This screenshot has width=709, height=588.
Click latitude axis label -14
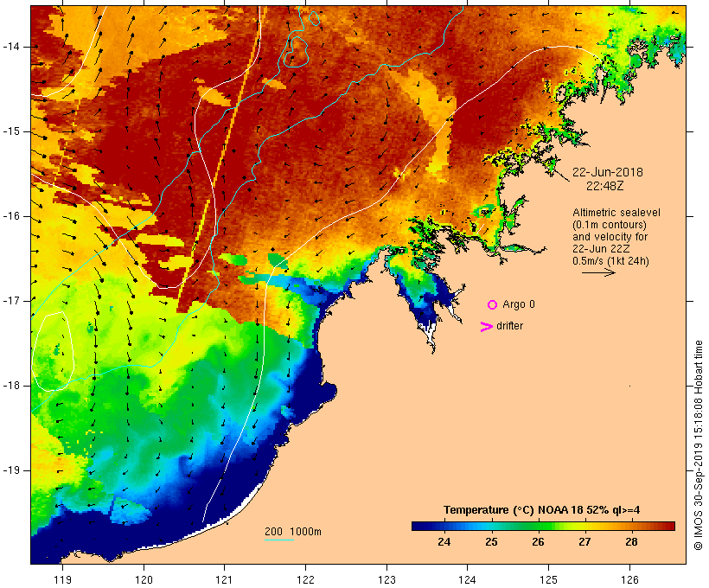11,47
